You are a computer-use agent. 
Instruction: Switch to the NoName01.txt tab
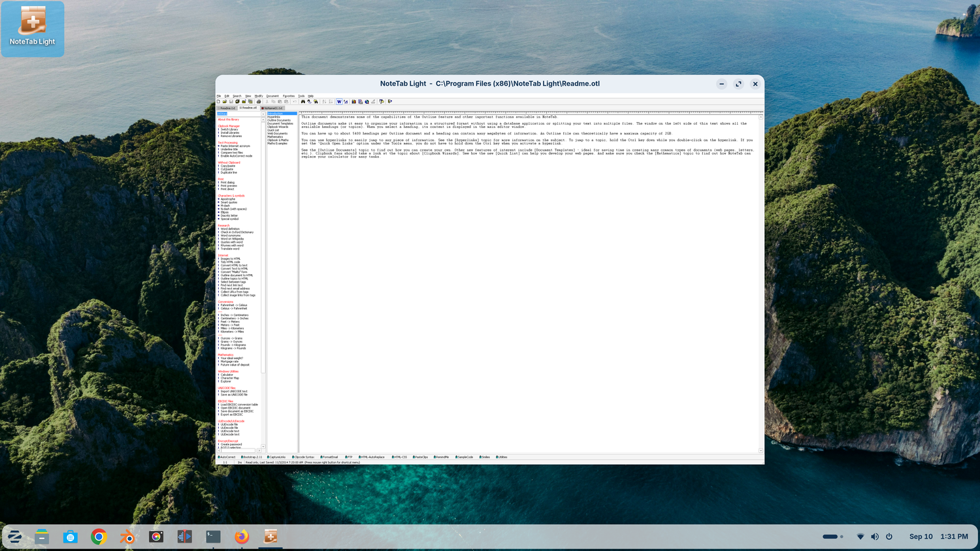[x=273, y=108]
